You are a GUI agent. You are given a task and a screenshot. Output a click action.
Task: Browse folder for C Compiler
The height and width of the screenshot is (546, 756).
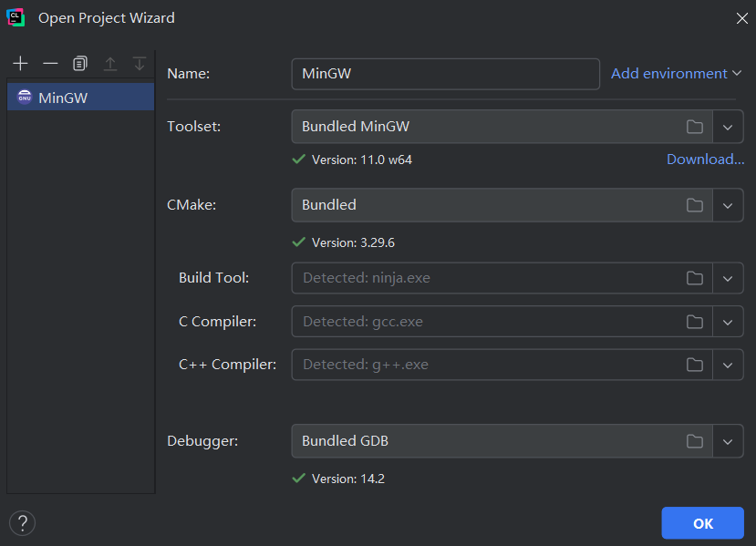[694, 322]
